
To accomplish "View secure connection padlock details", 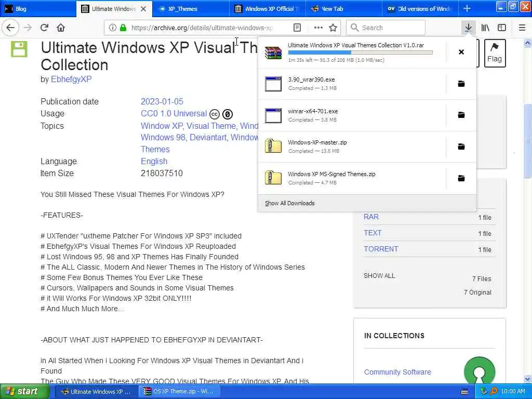I will coord(123,28).
